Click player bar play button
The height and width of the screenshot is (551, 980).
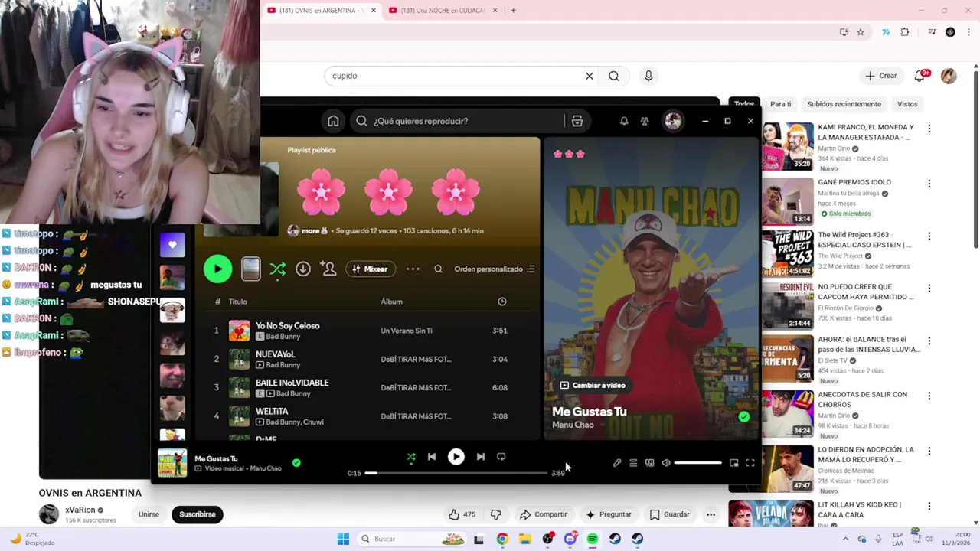click(x=456, y=457)
